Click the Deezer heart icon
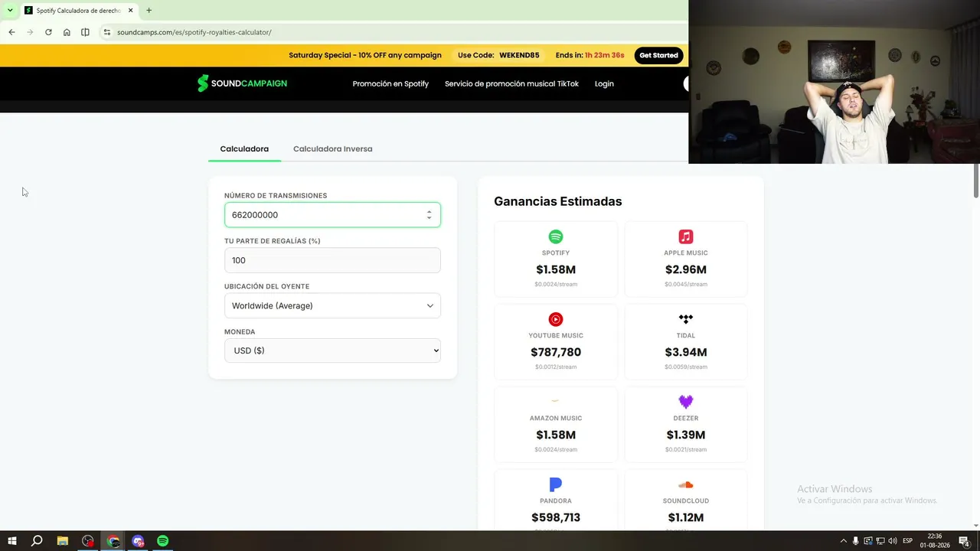The image size is (980, 551). (x=686, y=402)
